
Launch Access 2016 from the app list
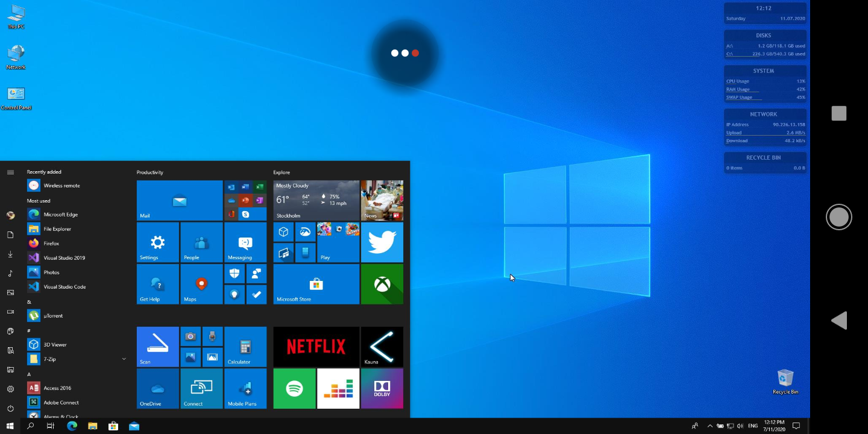click(x=77, y=388)
